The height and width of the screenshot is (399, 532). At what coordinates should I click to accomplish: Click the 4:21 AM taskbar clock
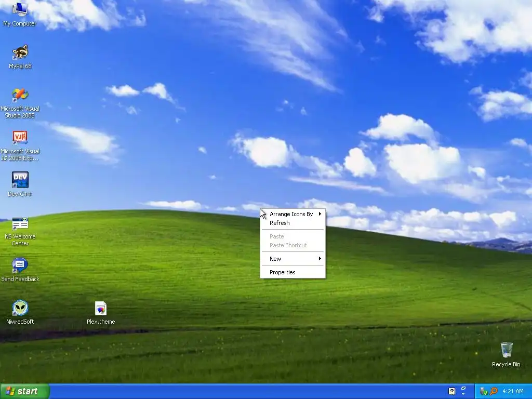tap(513, 391)
